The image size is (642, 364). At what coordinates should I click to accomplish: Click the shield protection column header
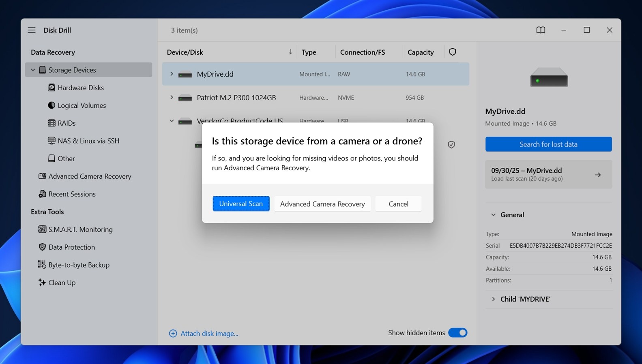[x=453, y=52]
